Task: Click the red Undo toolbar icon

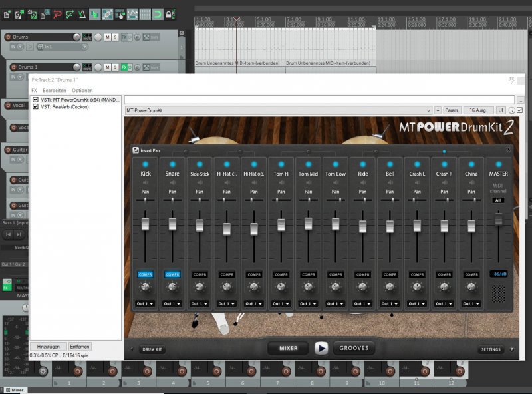Action: coord(57,15)
